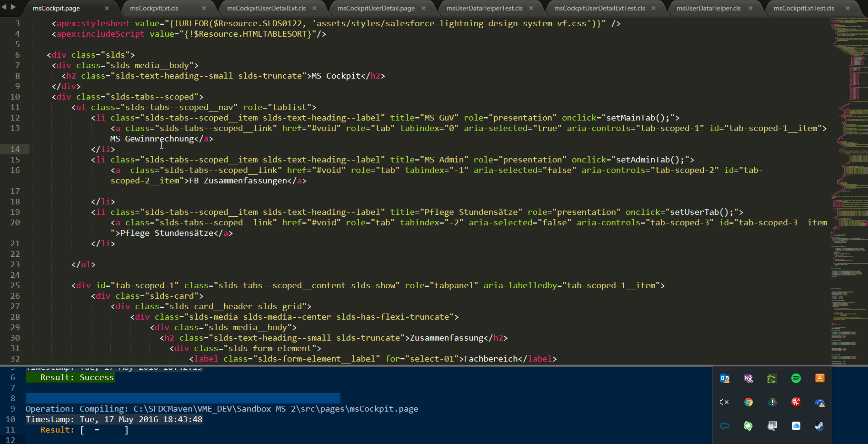Switch to the msCockpitExt.cls tab
Screen dimensions: 868x444
click(154, 8)
